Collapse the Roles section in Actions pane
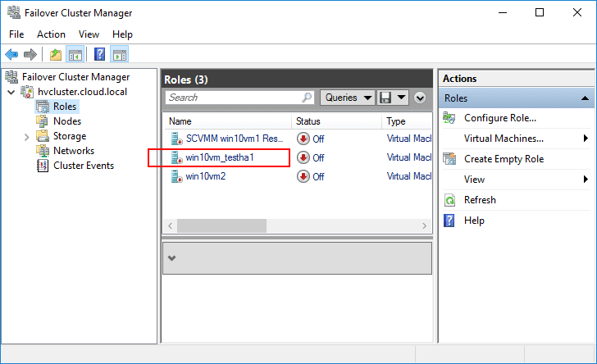Screen dimensions: 597x364 tap(586, 98)
